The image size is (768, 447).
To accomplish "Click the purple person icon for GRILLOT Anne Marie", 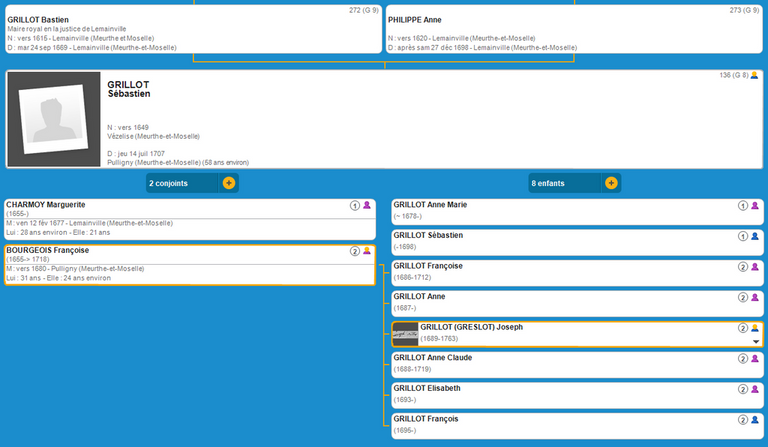I will (755, 205).
